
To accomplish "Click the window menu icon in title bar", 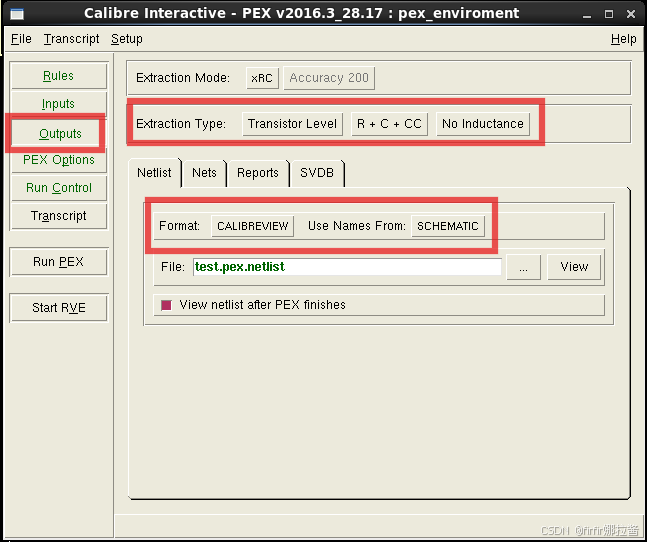I will pyautogui.click(x=17, y=14).
